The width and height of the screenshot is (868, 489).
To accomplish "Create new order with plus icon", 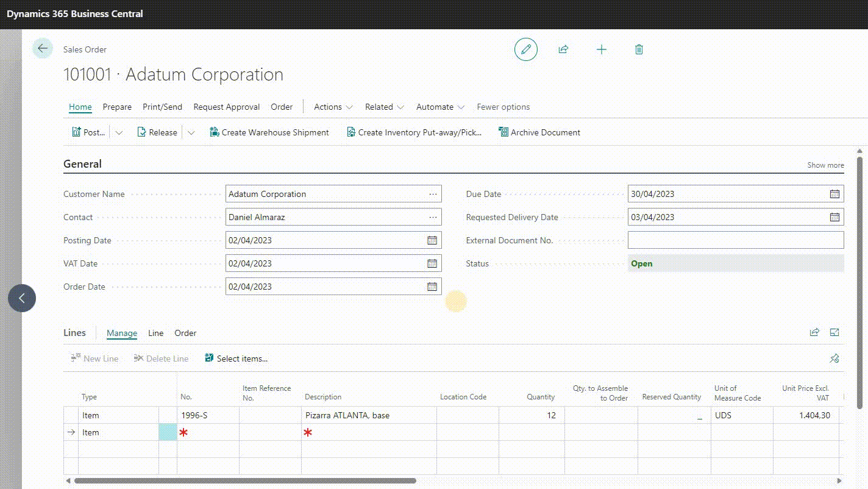I will tap(601, 49).
